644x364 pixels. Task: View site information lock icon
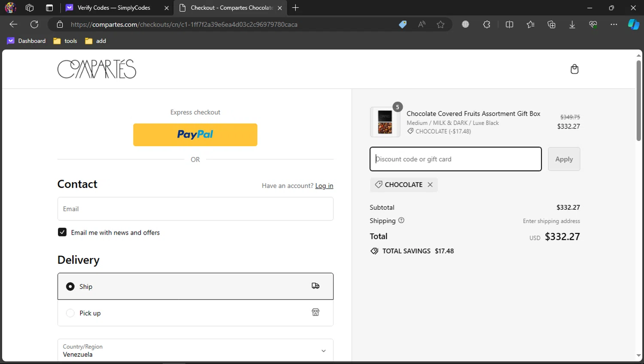[60, 24]
